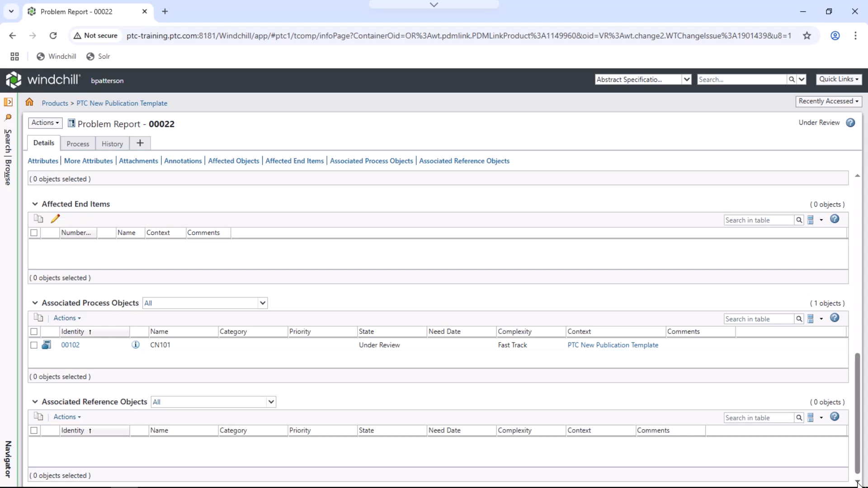868x488 pixels.
Task: Bookmark this page with star icon
Action: [807, 36]
